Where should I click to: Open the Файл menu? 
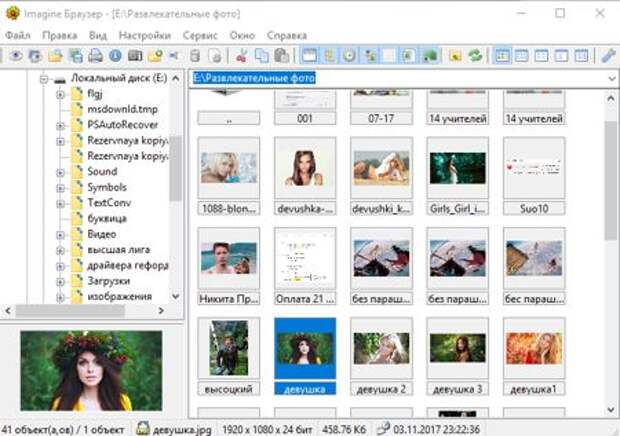(17, 35)
